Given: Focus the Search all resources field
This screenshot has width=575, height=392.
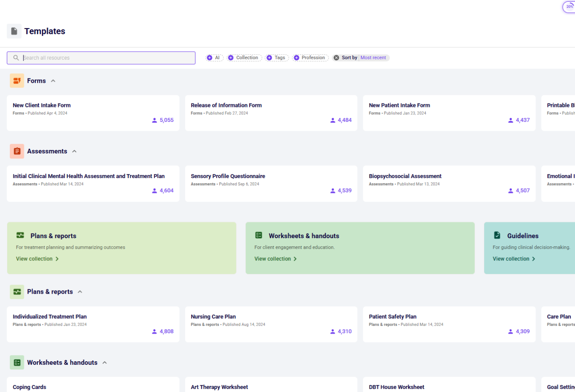Looking at the screenshot, I should 101,58.
